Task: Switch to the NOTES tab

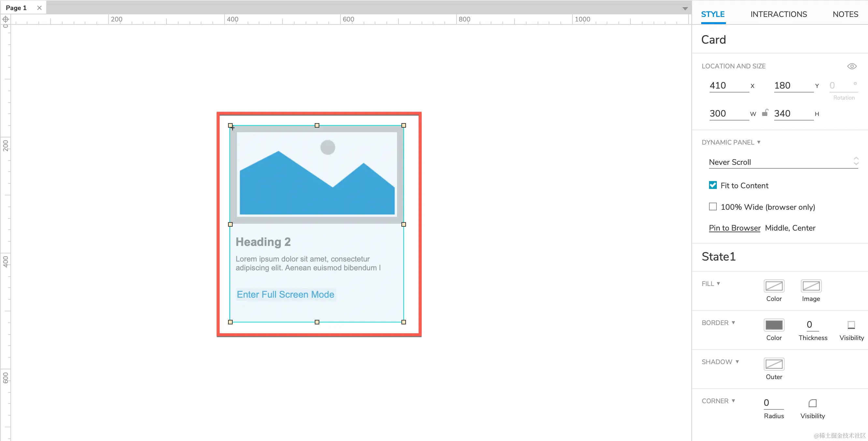Action: point(845,14)
